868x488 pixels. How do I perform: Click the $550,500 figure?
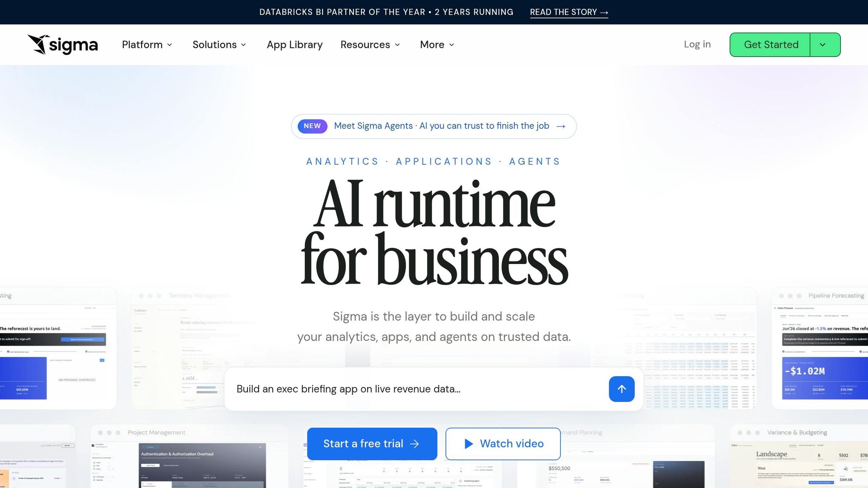coord(559,468)
